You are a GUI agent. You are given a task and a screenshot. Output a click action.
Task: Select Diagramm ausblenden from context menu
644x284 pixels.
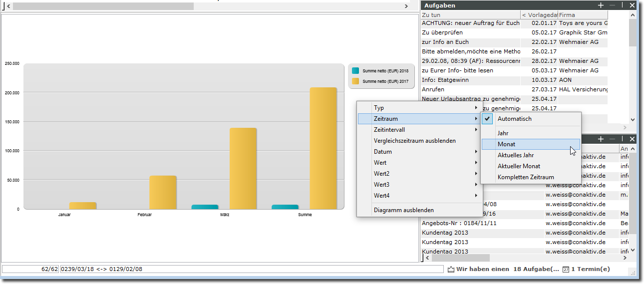[x=403, y=210]
